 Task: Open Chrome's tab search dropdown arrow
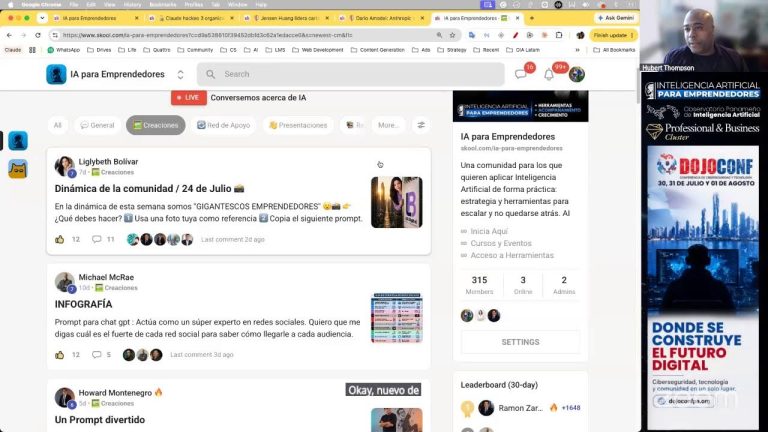coord(42,18)
